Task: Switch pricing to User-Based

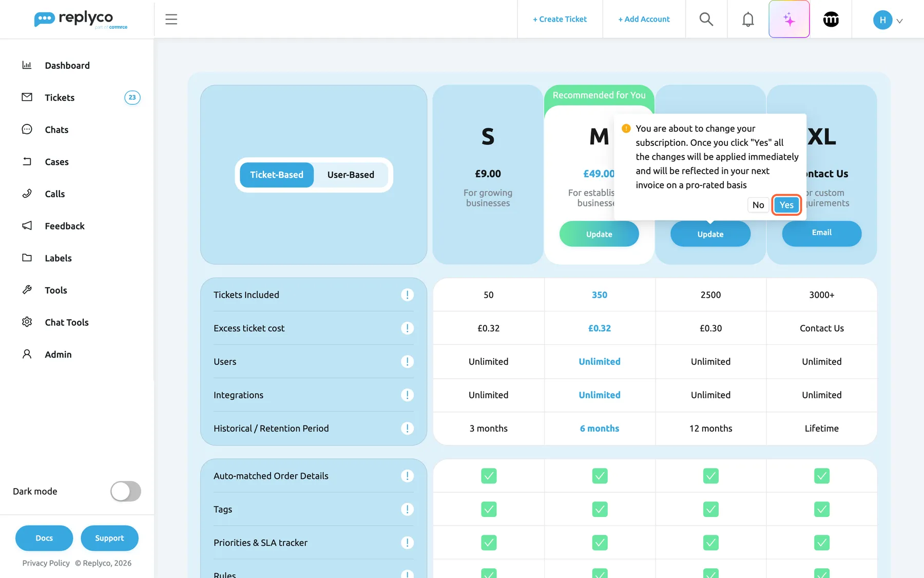Action: point(351,175)
